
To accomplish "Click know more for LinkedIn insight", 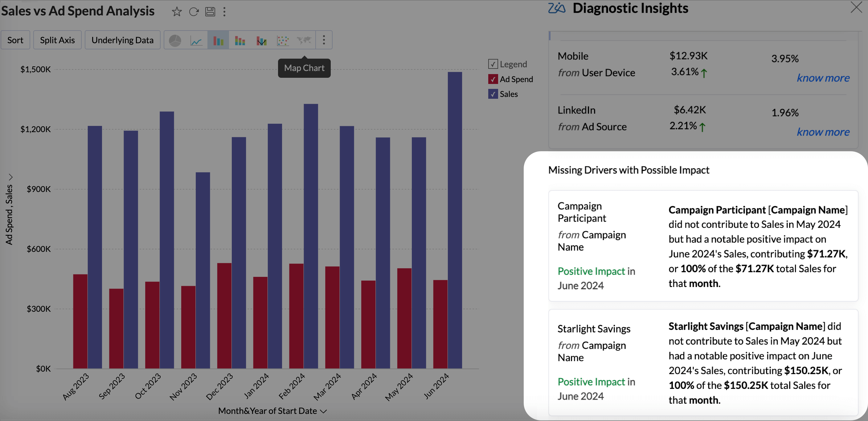I will pyautogui.click(x=823, y=132).
